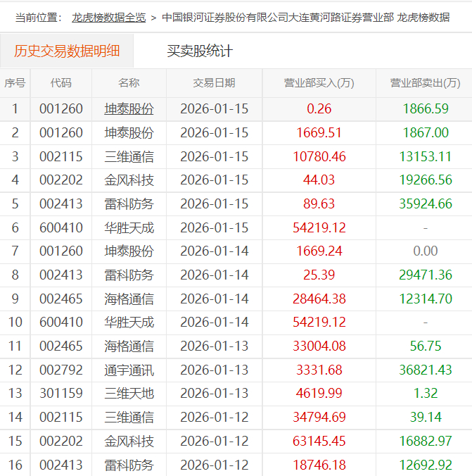Open 海格通信 stock name in row 11
This screenshot has height=476, width=472.
(x=129, y=346)
